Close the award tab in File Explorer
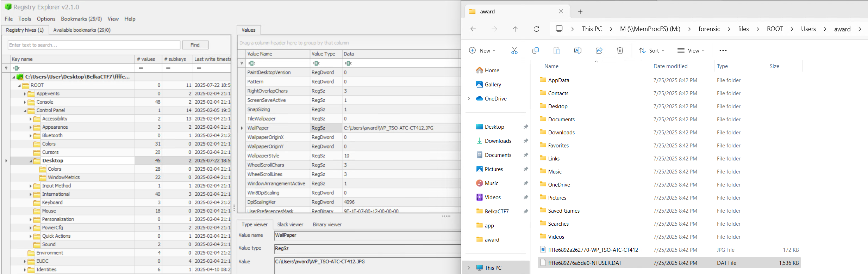868x274 pixels. click(x=561, y=11)
